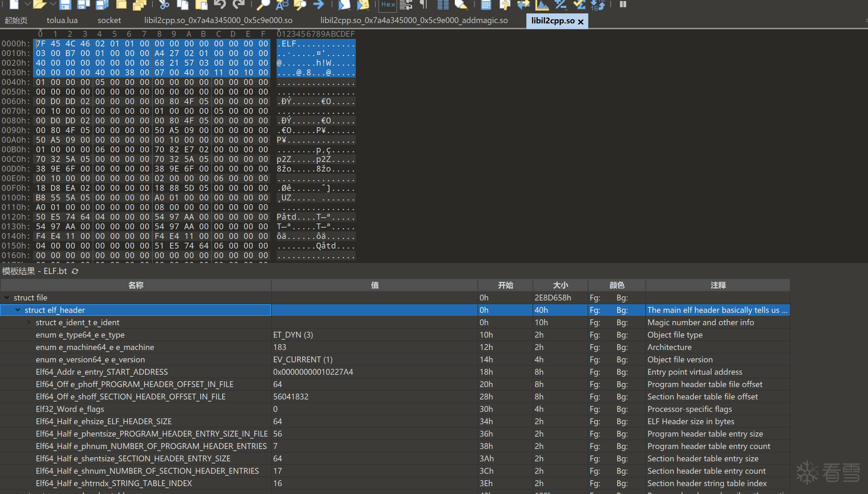868x494 pixels.
Task: Click the Undo arrow icon
Action: (220, 5)
